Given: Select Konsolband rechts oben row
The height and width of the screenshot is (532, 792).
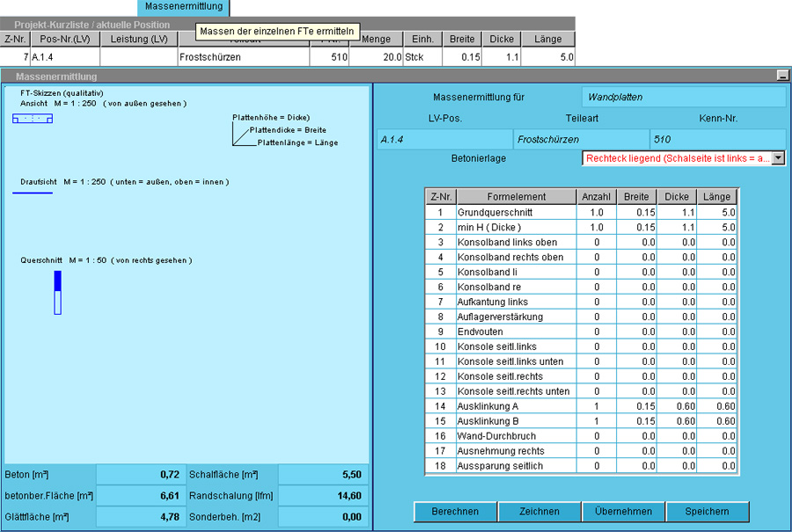Looking at the screenshot, I should point(582,257).
